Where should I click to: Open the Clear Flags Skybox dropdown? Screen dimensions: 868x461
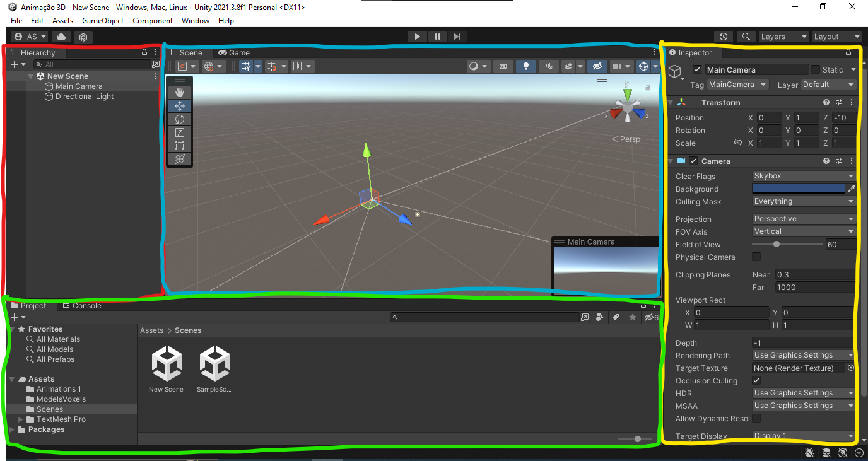(x=804, y=176)
